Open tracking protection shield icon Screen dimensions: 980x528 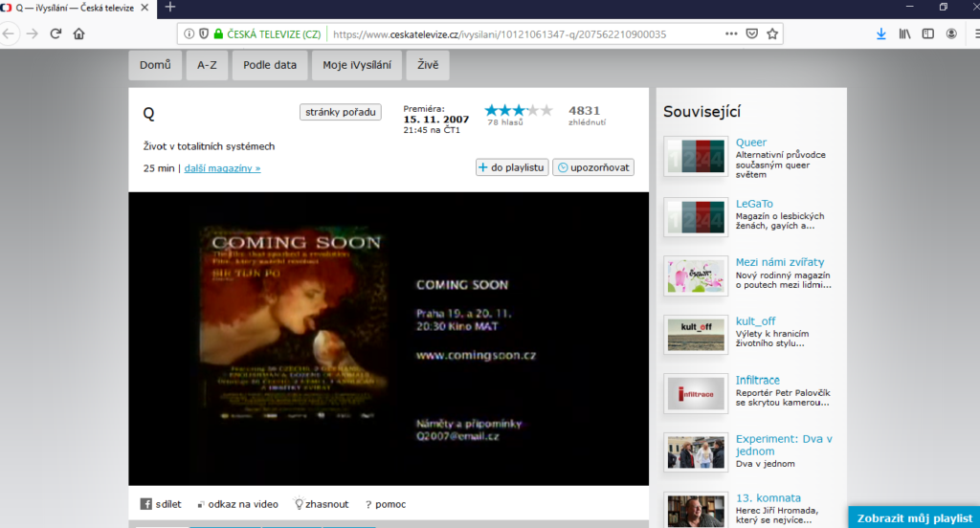point(204,33)
